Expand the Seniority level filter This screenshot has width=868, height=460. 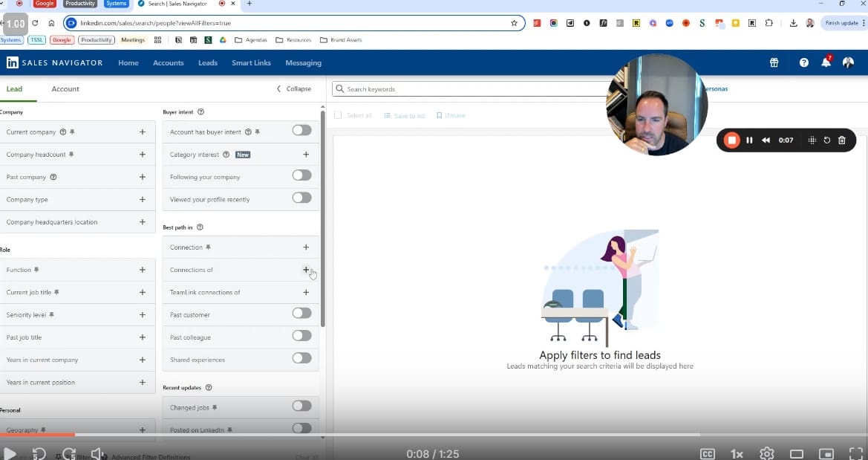tap(143, 315)
